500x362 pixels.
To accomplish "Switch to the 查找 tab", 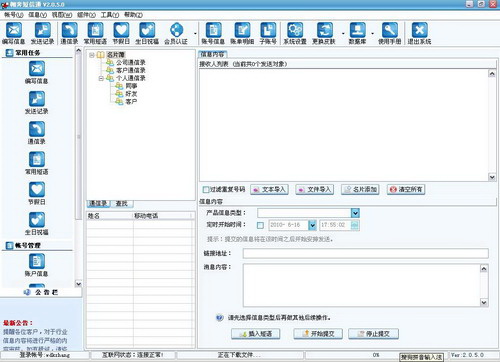I will [122, 203].
